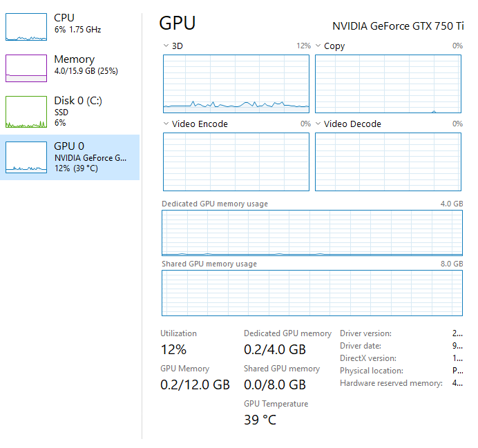Click the Driver version detail row
This screenshot has width=478, height=448.
[401, 333]
